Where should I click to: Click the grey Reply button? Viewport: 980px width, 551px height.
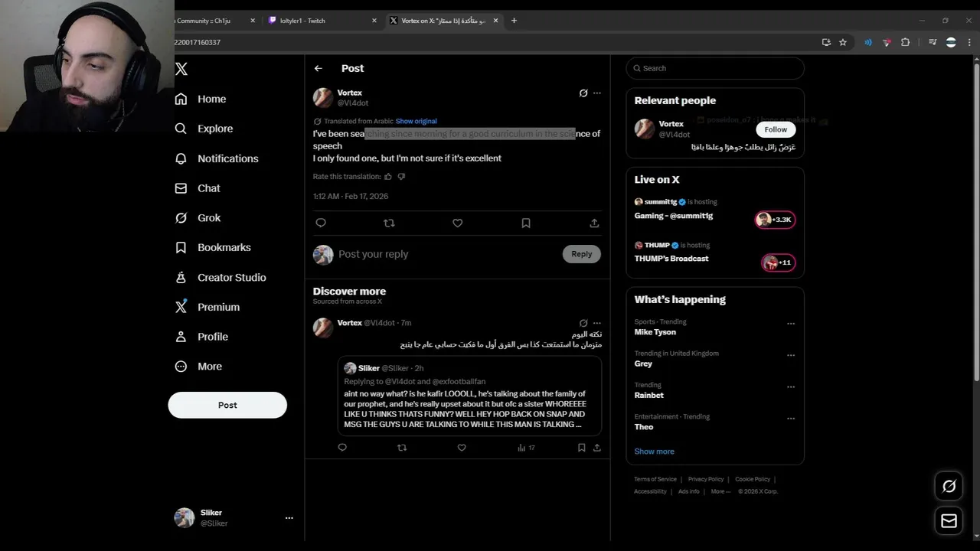click(582, 254)
